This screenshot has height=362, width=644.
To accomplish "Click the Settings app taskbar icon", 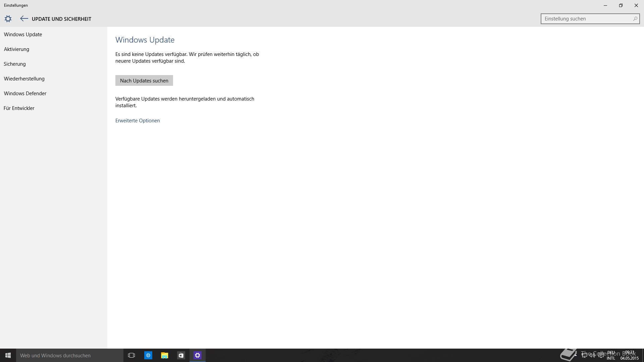I will click(198, 355).
